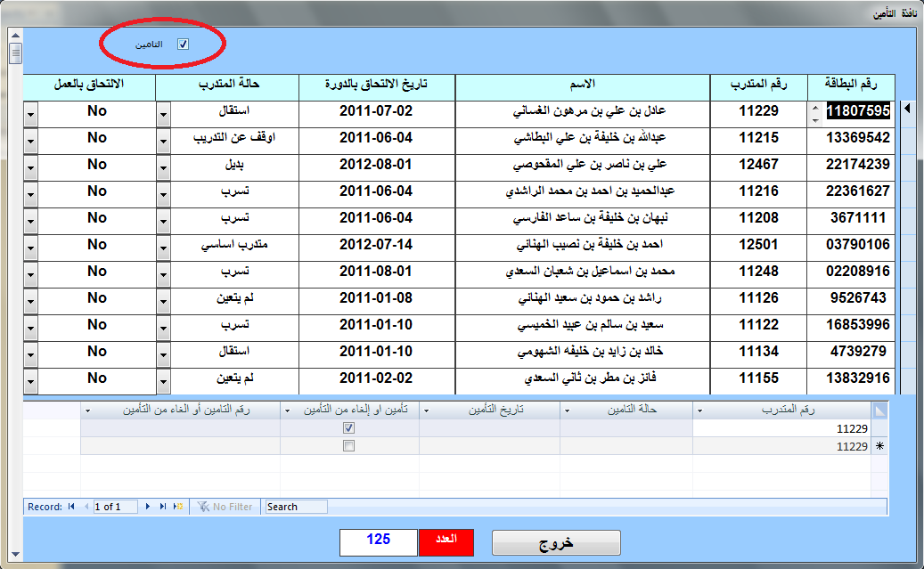Screen dimensions: 924x569
Task: Open work enrollment dropdown for first row
Action: point(30,114)
